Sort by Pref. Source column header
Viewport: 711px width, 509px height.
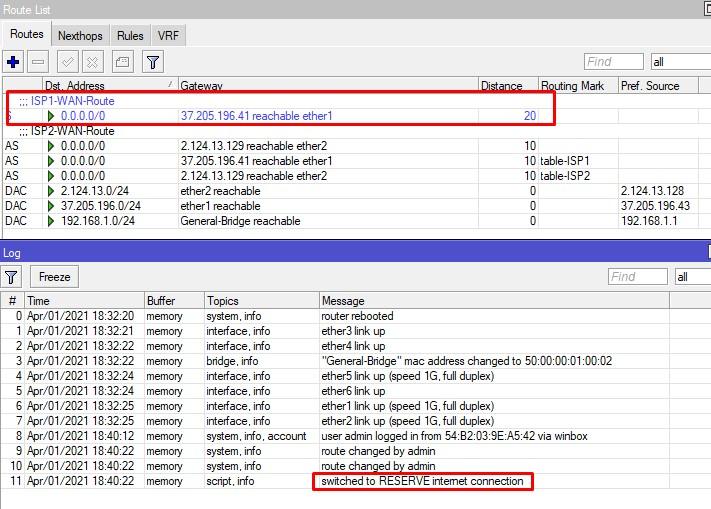point(658,85)
